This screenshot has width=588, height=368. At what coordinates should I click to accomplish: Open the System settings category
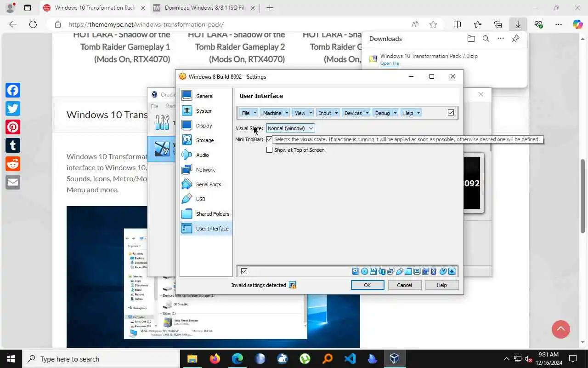(x=206, y=111)
